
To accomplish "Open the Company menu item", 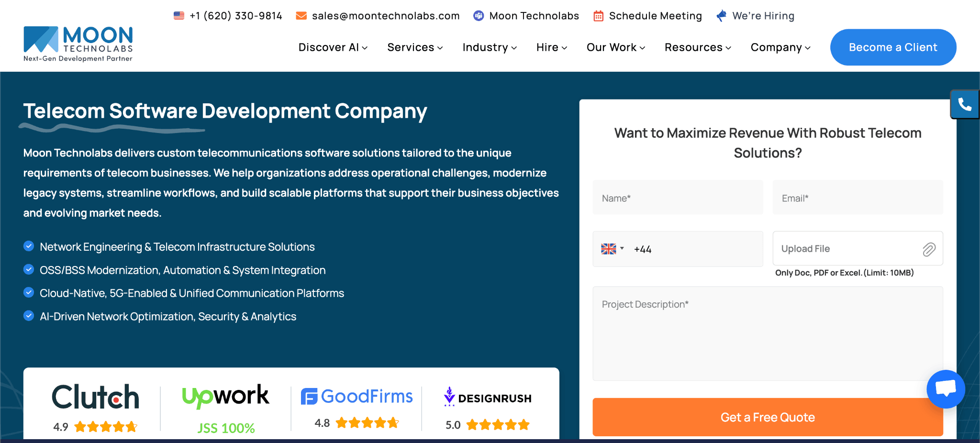I will point(780,47).
